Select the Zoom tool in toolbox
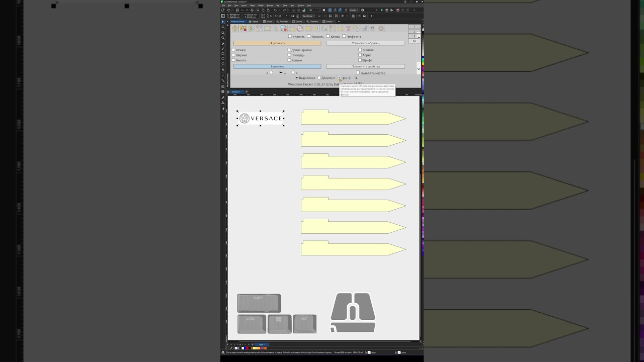 click(223, 38)
